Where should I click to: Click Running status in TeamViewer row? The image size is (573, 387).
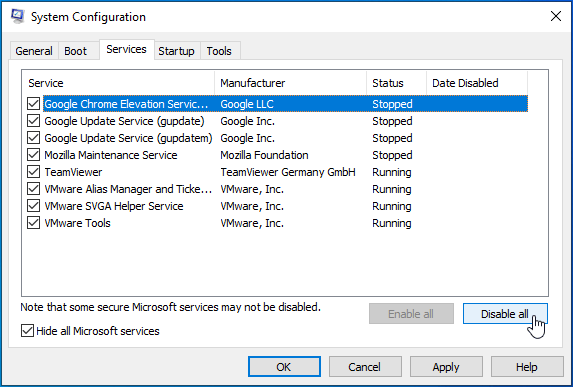tap(392, 172)
